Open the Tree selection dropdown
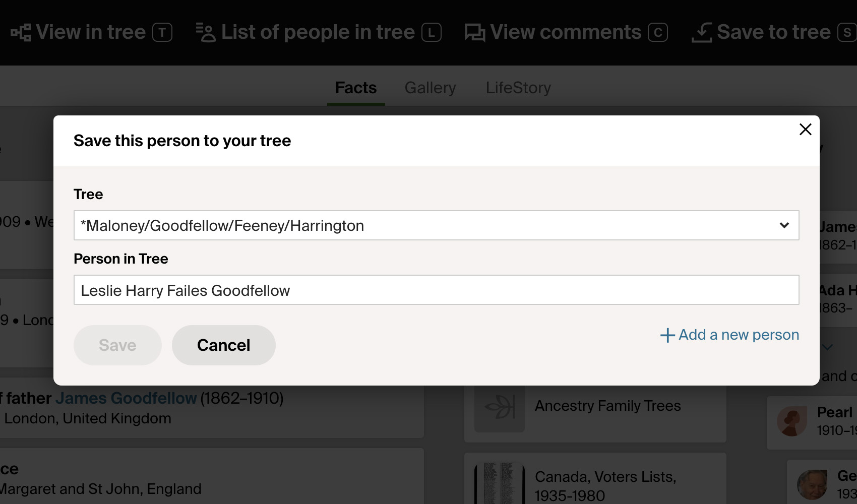 436,225
